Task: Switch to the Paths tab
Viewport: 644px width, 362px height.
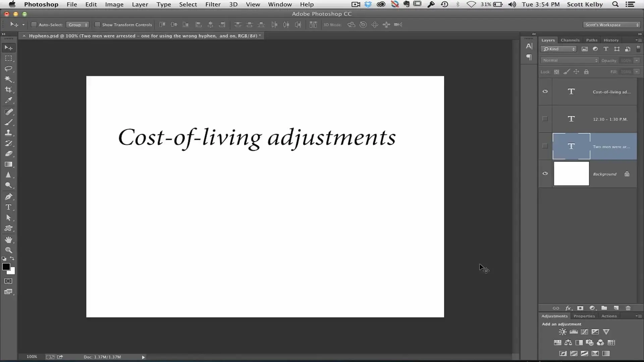Action: 592,40
